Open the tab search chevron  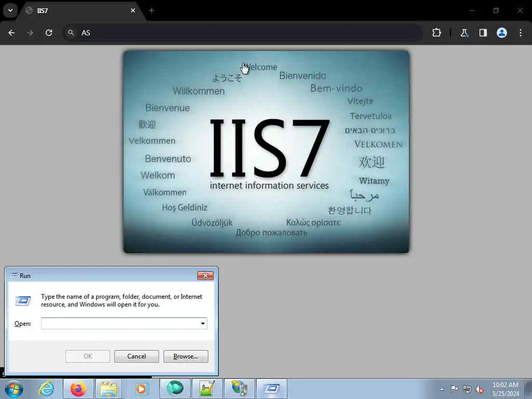click(10, 10)
